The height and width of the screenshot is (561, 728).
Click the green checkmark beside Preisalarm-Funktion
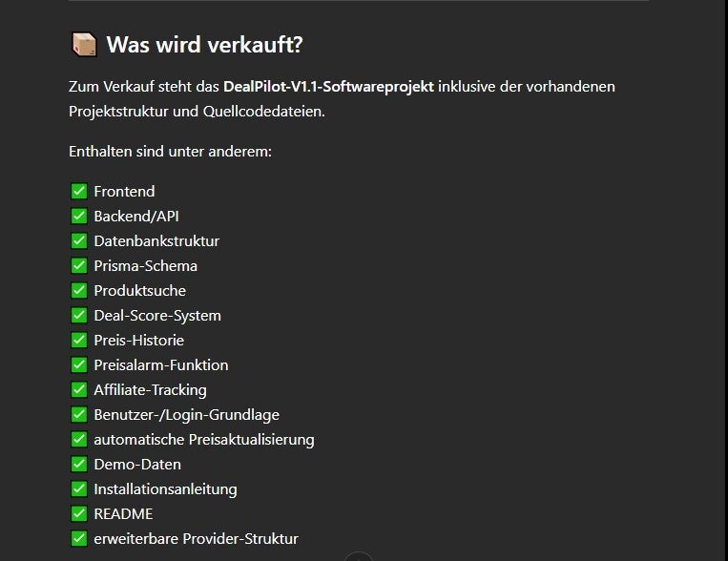pyautogui.click(x=79, y=365)
